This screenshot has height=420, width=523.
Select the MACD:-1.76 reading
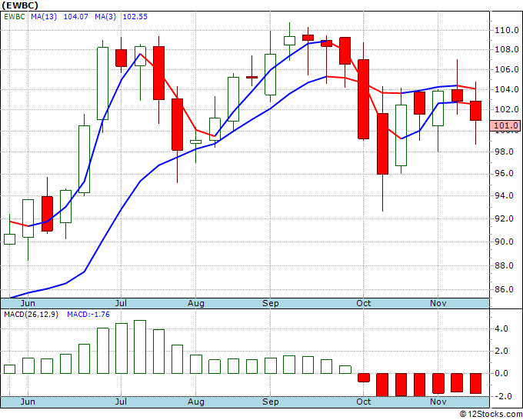[x=88, y=315]
